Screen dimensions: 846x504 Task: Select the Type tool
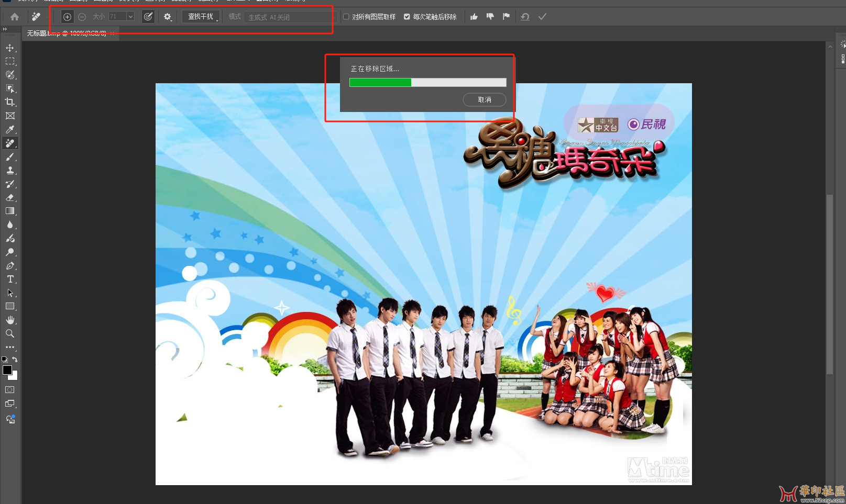(x=10, y=279)
